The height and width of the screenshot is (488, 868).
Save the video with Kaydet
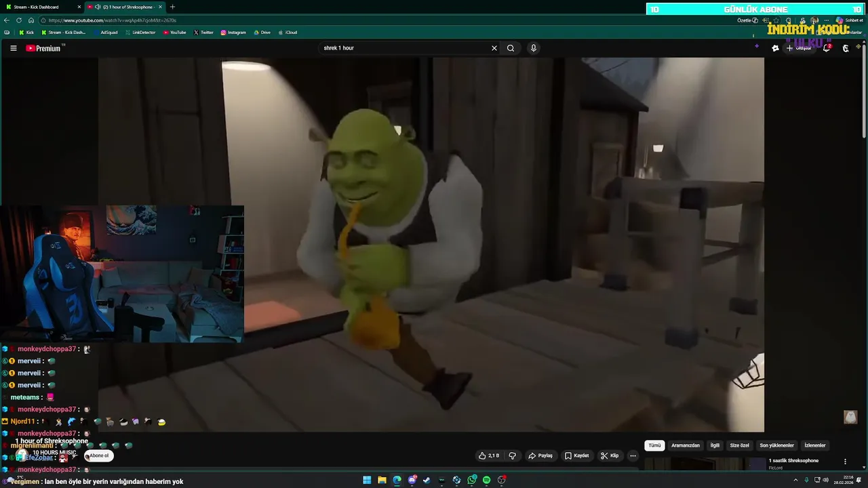tap(577, 455)
